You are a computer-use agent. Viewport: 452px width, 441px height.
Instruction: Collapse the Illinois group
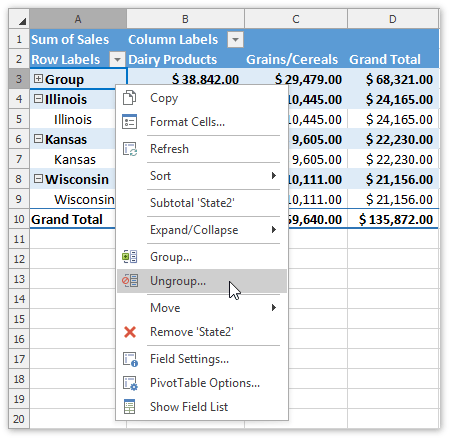[38, 98]
